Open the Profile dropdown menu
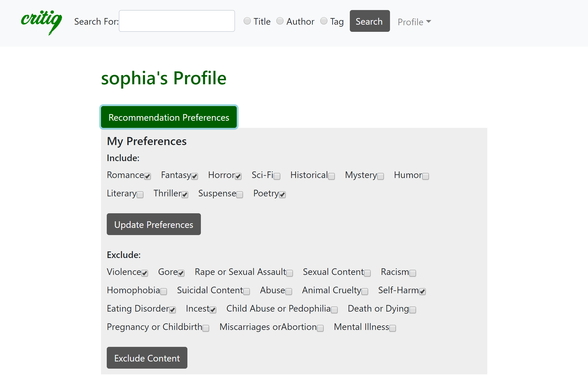Image resolution: width=588 pixels, height=389 pixels. (414, 22)
